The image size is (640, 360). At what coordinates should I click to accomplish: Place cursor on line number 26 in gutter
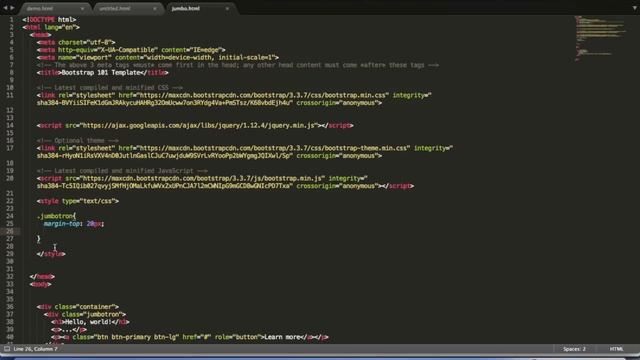[x=10, y=231]
